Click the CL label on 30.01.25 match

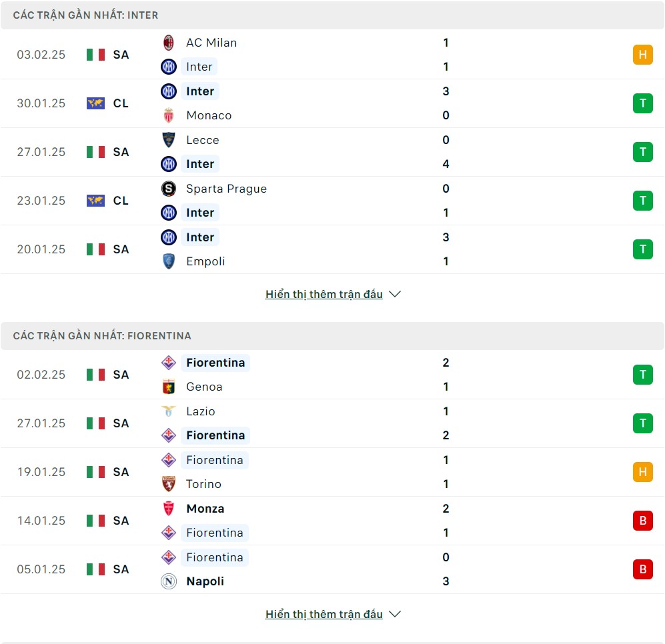click(x=121, y=103)
